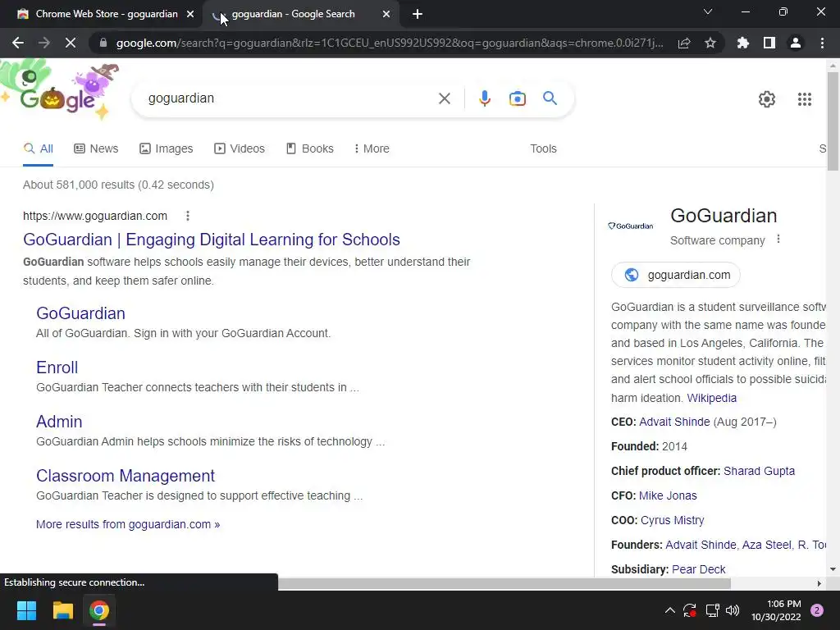The height and width of the screenshot is (630, 840).
Task: Open the clock and calendar flyout
Action: [776, 610]
